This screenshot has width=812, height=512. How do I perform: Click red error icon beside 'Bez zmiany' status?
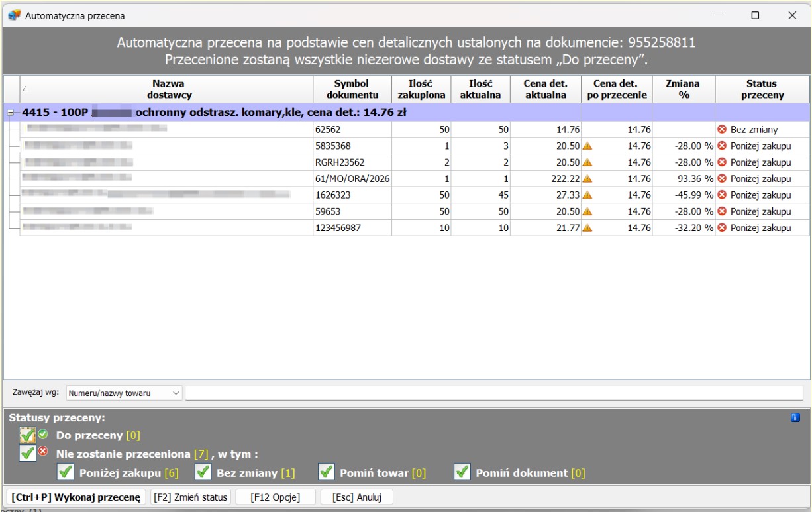[723, 130]
